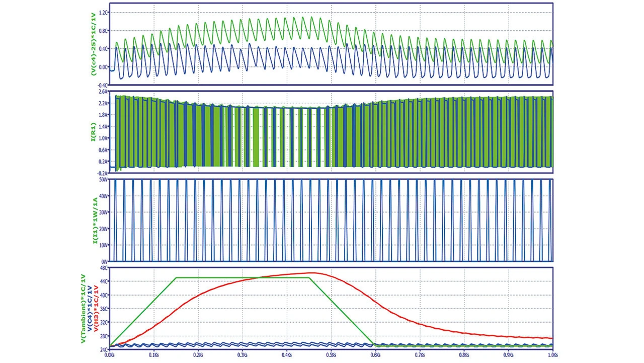The width and height of the screenshot is (644, 363).
Task: Click the 1.0A tick on current axis
Action: 103,138
